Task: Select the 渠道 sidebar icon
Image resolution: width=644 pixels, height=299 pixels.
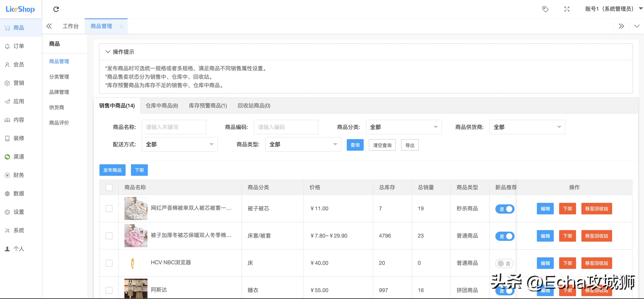Action: 18,157
